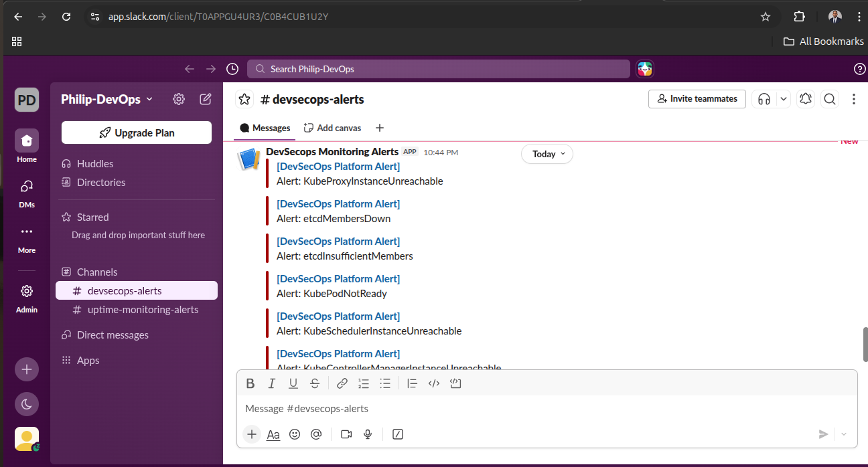
Task: Open the alert link above etcdMembersDown
Action: [x=338, y=203]
